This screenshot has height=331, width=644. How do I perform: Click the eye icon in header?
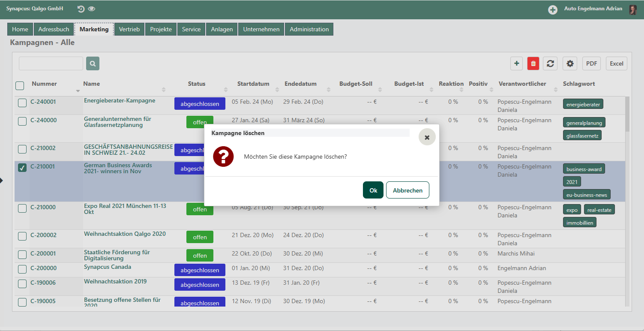[x=92, y=9]
